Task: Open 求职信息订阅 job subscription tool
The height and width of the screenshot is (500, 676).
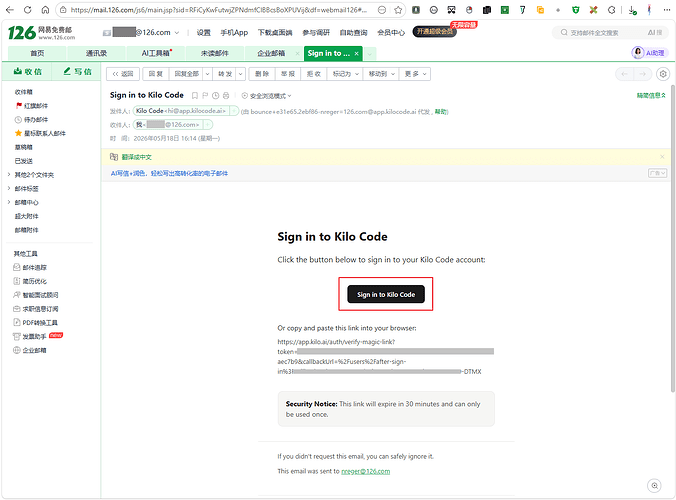Action: [x=35, y=309]
